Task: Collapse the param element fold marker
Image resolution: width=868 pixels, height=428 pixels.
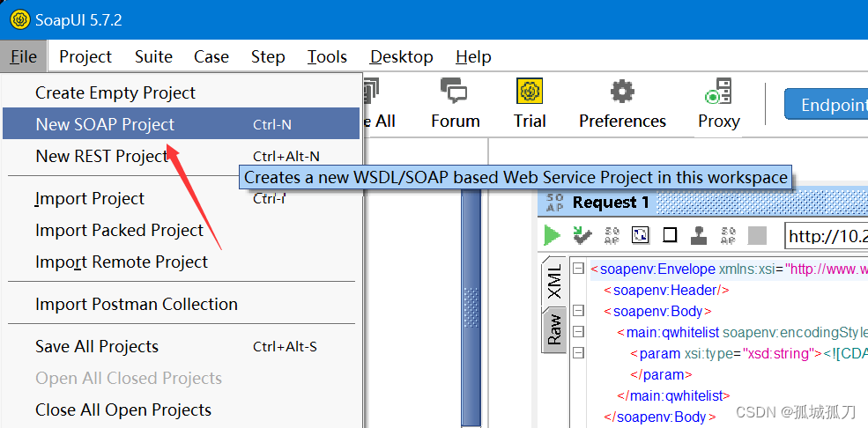Action: [x=578, y=353]
